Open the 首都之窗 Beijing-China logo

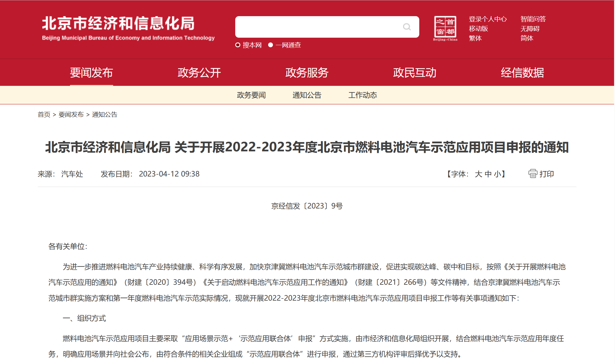pos(445,28)
